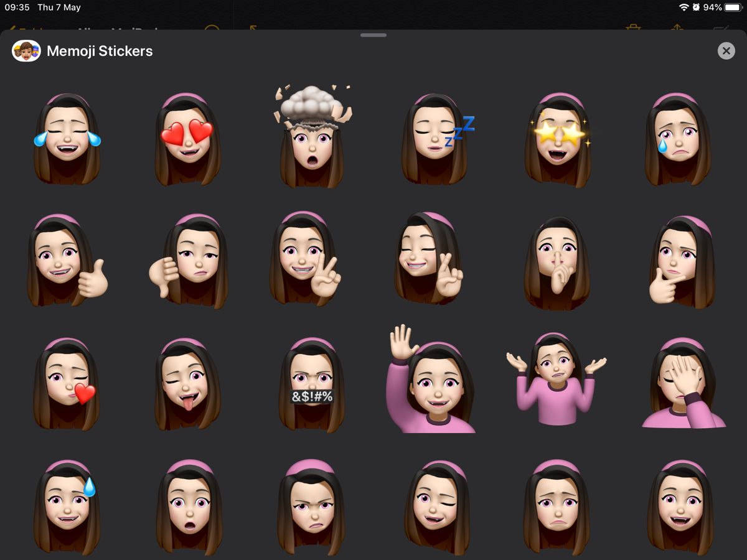
Task: Select the blowing kiss heart Memoji sticker
Action: point(65,384)
